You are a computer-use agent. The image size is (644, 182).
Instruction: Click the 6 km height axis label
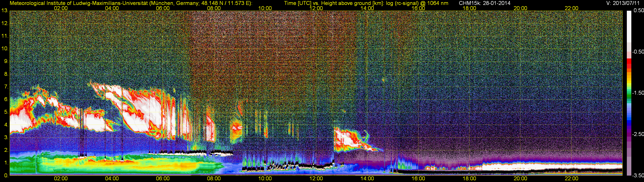pyautogui.click(x=6, y=100)
